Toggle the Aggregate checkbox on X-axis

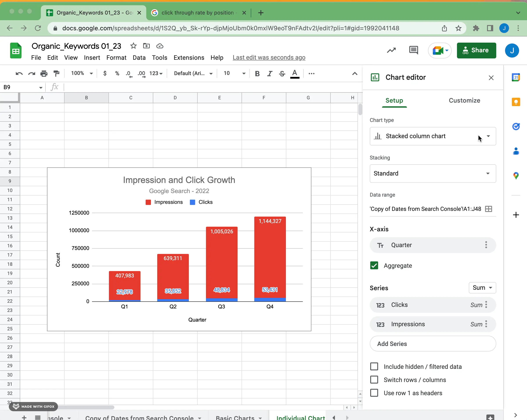tap(374, 266)
